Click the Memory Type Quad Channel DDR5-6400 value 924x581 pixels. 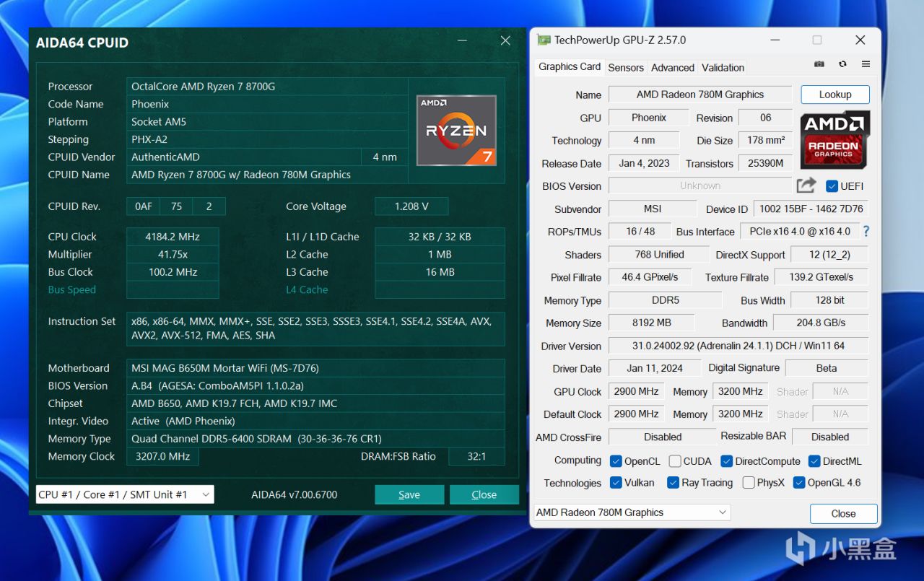point(315,439)
